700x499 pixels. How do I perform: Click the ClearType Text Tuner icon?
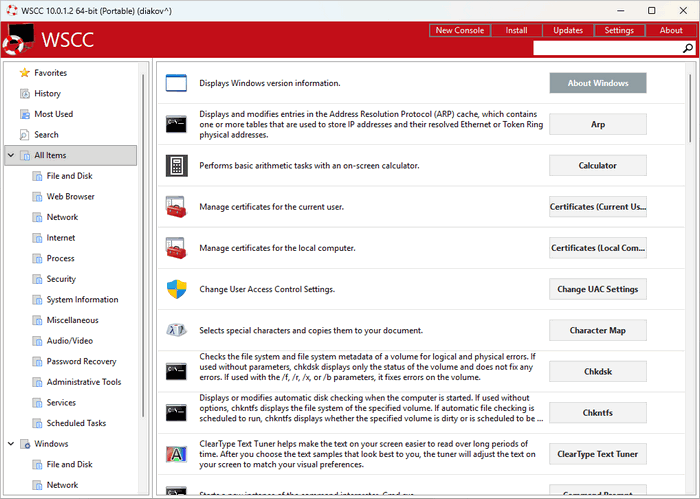(x=177, y=454)
